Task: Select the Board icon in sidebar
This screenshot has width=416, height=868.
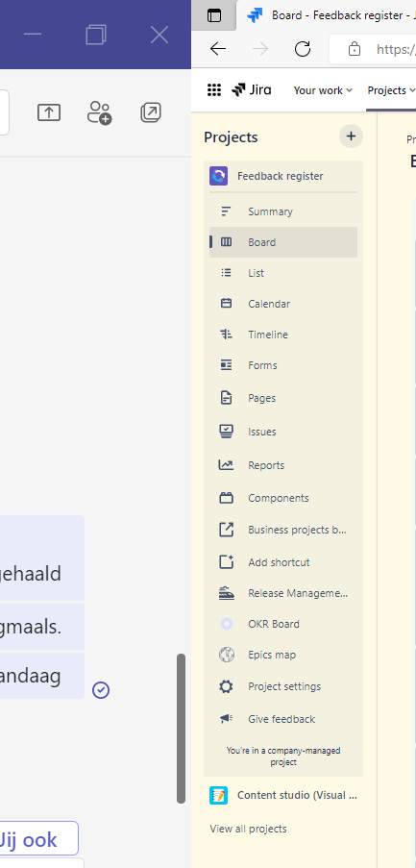Action: click(x=227, y=242)
